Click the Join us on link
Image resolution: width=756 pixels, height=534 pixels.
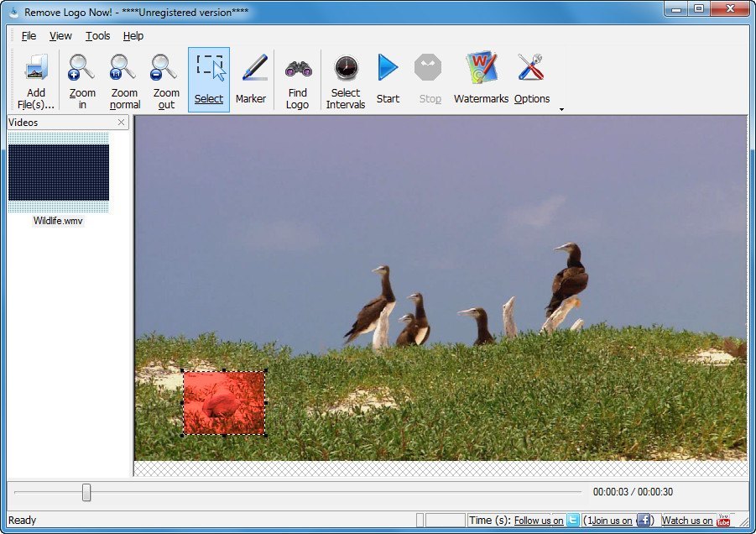point(612,521)
